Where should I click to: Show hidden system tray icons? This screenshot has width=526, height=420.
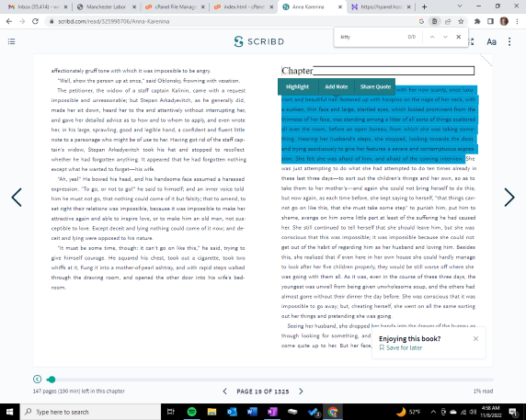tap(433, 412)
